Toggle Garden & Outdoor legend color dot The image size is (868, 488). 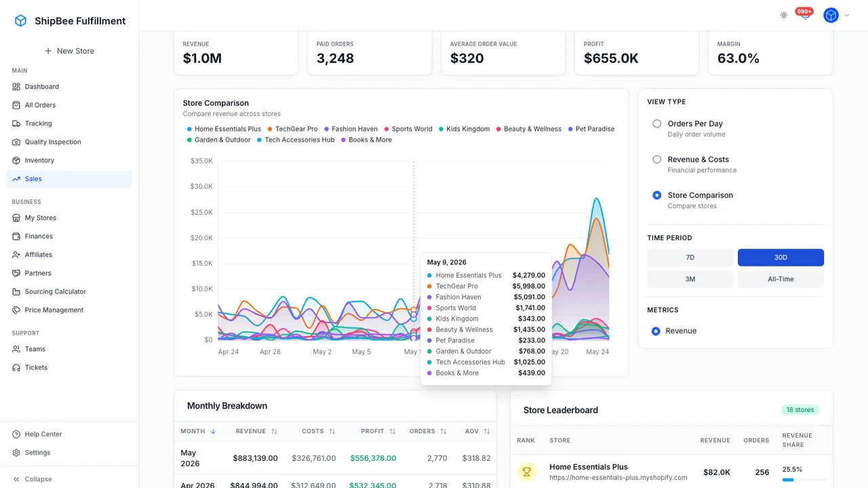point(189,140)
